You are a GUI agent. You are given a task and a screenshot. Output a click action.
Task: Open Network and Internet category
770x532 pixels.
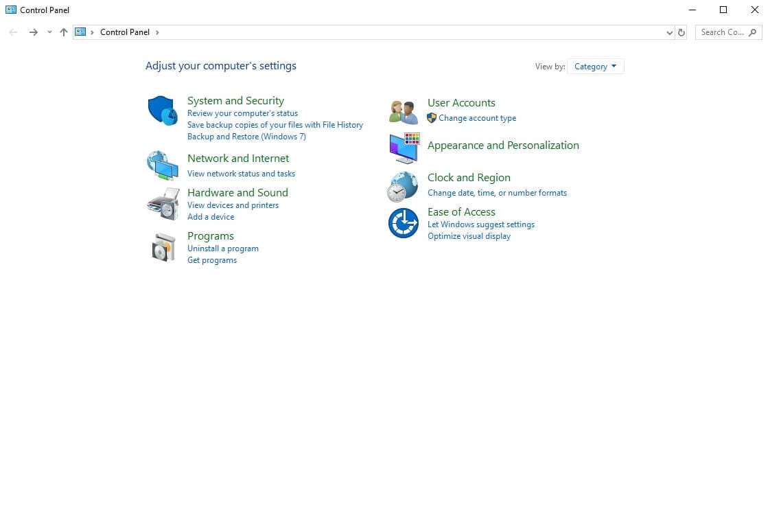(x=238, y=158)
